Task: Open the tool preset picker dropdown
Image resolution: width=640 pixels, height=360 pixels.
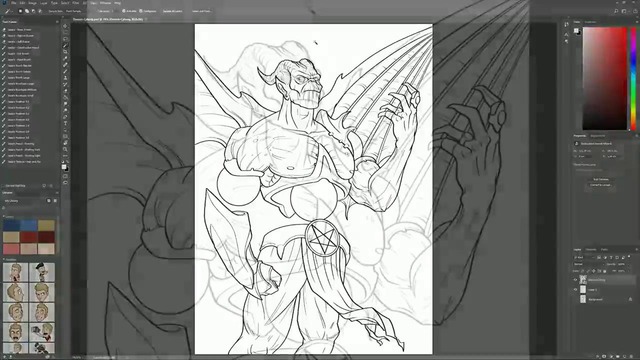Action: [7, 11]
